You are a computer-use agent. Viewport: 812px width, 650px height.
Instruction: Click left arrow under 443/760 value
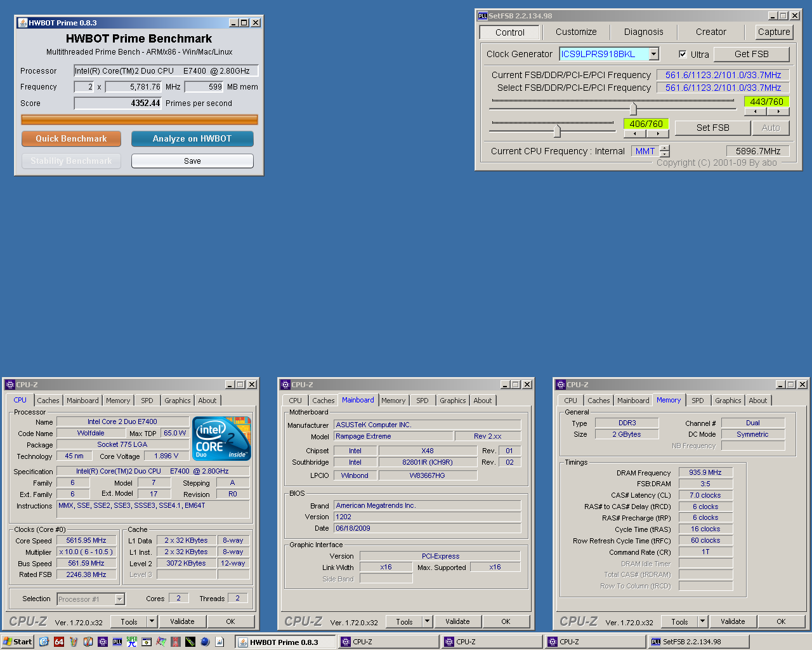click(755, 111)
